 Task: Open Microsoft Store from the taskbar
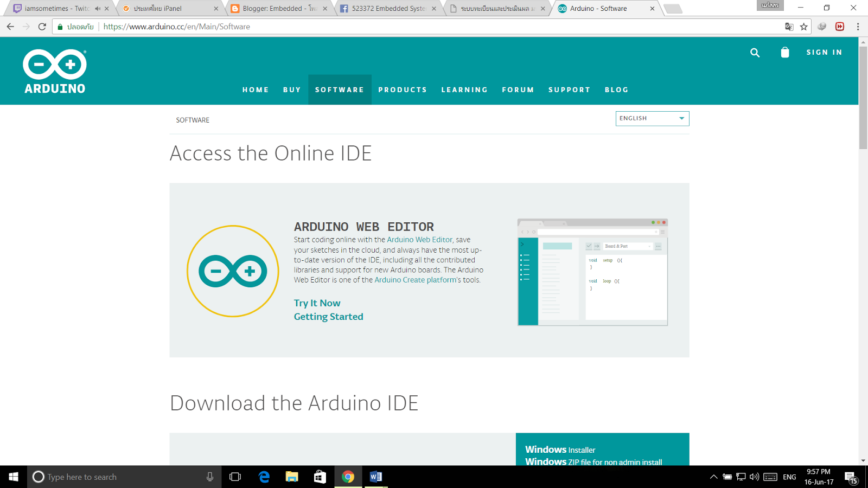click(320, 477)
